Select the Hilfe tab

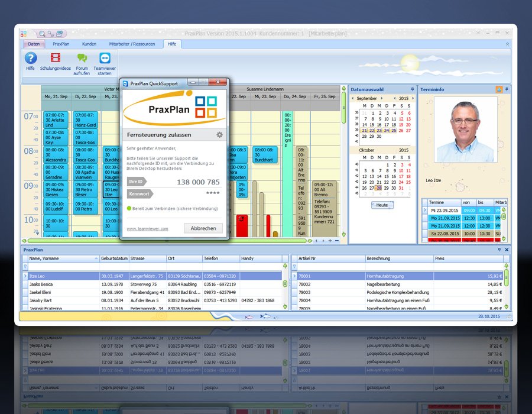click(x=172, y=44)
